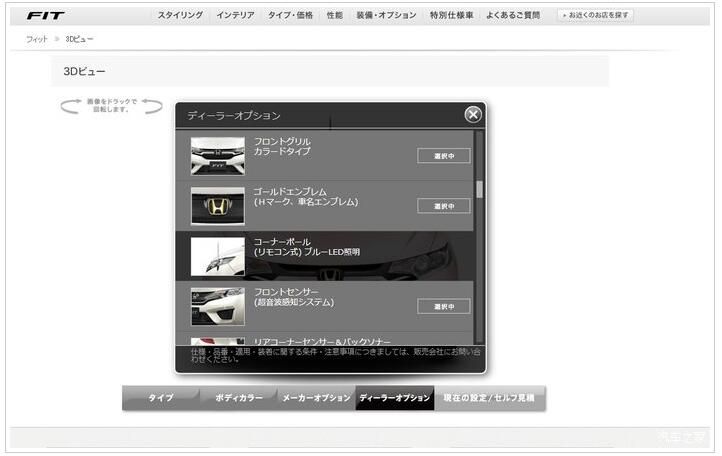Open the 特別仕様車 menu item

pos(451,15)
